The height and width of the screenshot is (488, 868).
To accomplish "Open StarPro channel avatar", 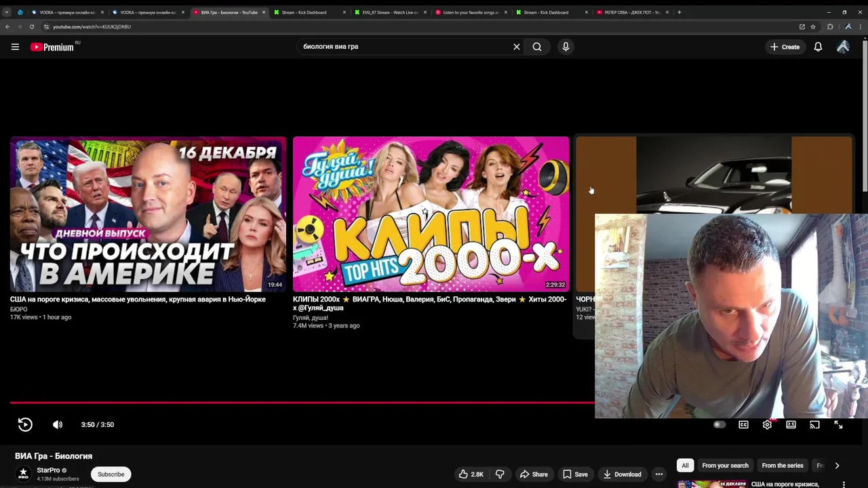I will 23,474.
